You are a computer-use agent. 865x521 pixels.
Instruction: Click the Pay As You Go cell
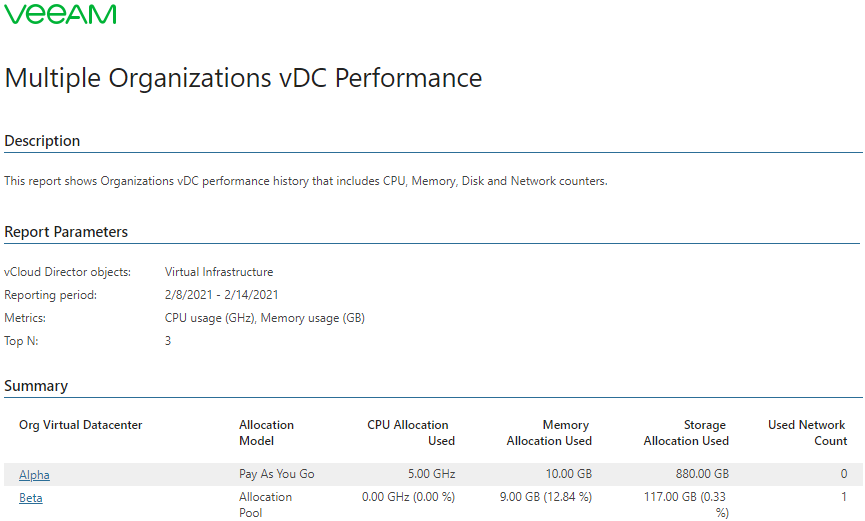[277, 474]
